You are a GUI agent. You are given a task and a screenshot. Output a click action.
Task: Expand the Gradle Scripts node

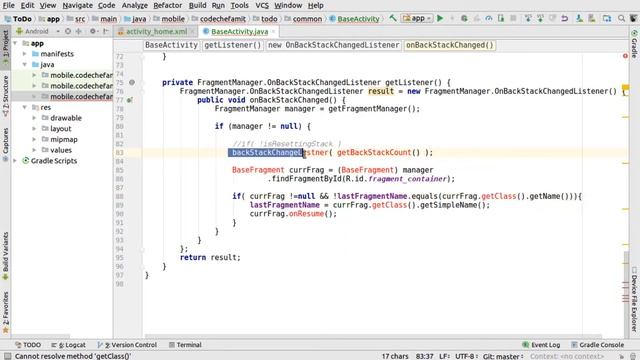click(x=15, y=161)
